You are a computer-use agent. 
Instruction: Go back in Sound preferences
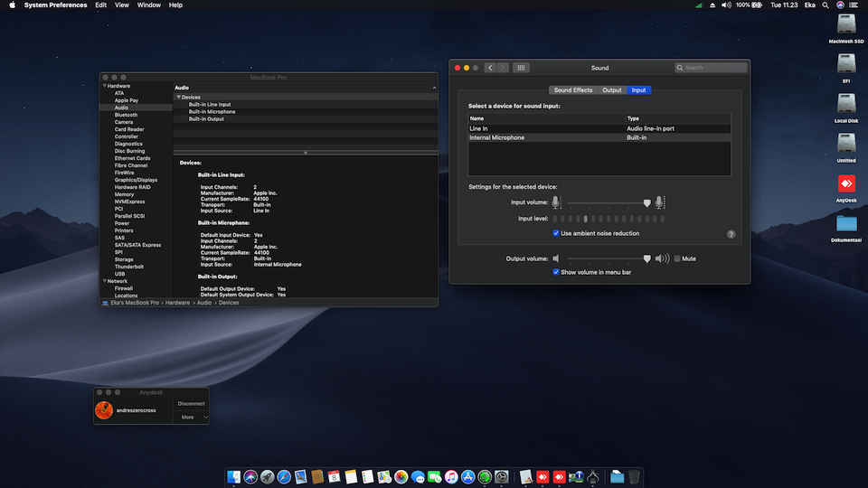[490, 68]
